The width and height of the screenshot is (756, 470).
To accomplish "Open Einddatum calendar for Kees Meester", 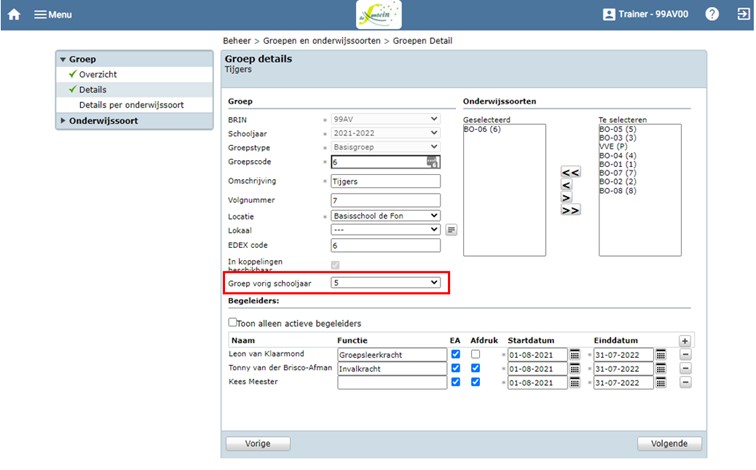I will pyautogui.click(x=661, y=383).
